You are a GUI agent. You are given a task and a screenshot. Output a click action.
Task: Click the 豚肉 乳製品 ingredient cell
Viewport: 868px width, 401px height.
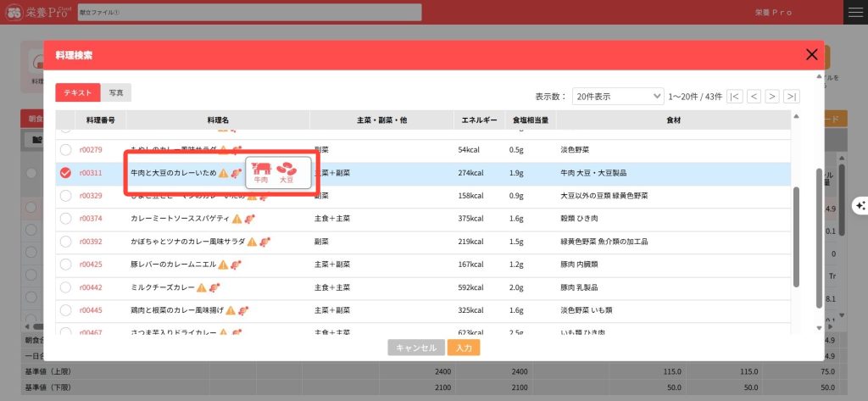pos(580,287)
